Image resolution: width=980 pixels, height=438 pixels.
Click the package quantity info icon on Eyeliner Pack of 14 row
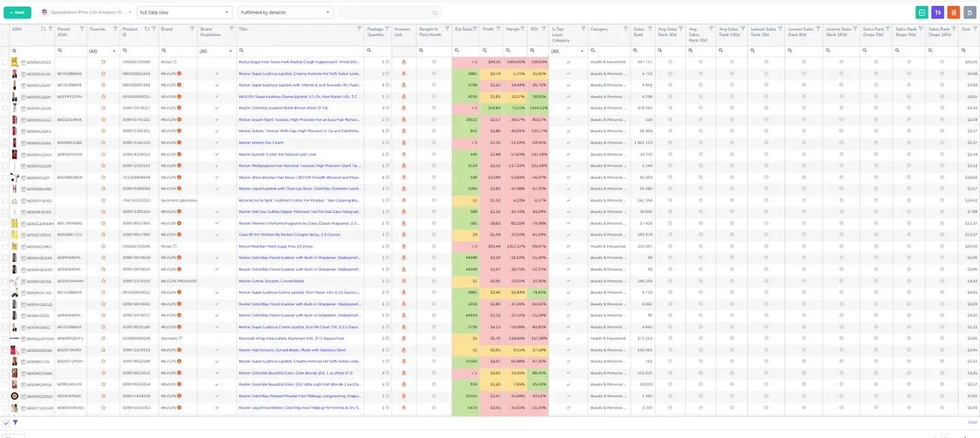tap(387, 107)
